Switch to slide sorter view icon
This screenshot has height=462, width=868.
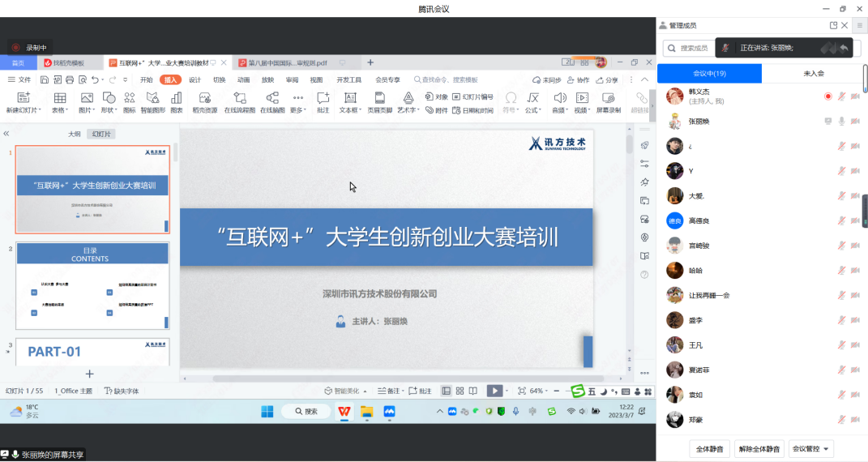click(x=460, y=391)
